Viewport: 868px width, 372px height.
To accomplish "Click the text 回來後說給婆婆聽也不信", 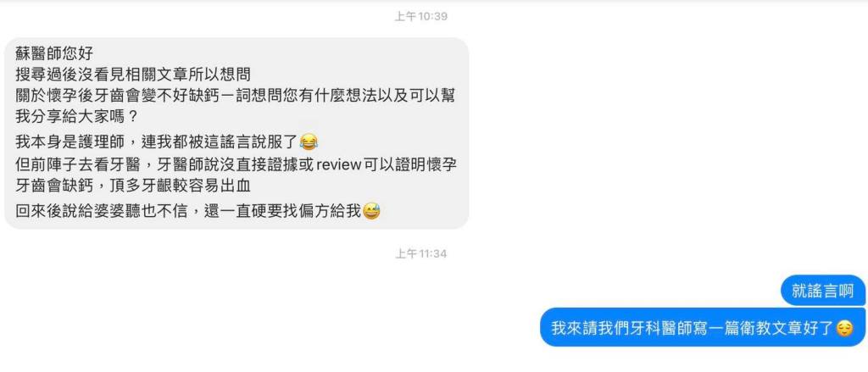I will 102,211.
